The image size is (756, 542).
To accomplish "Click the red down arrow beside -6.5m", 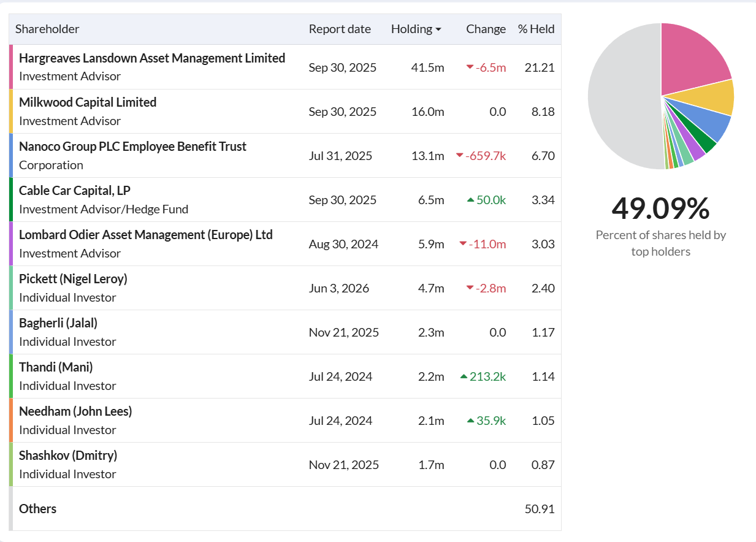I will point(470,67).
